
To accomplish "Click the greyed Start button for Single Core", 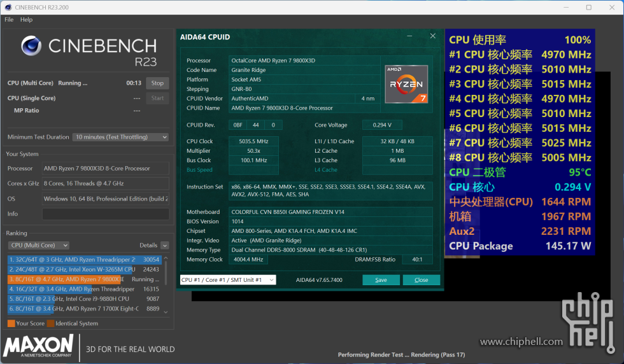I will 158,98.
